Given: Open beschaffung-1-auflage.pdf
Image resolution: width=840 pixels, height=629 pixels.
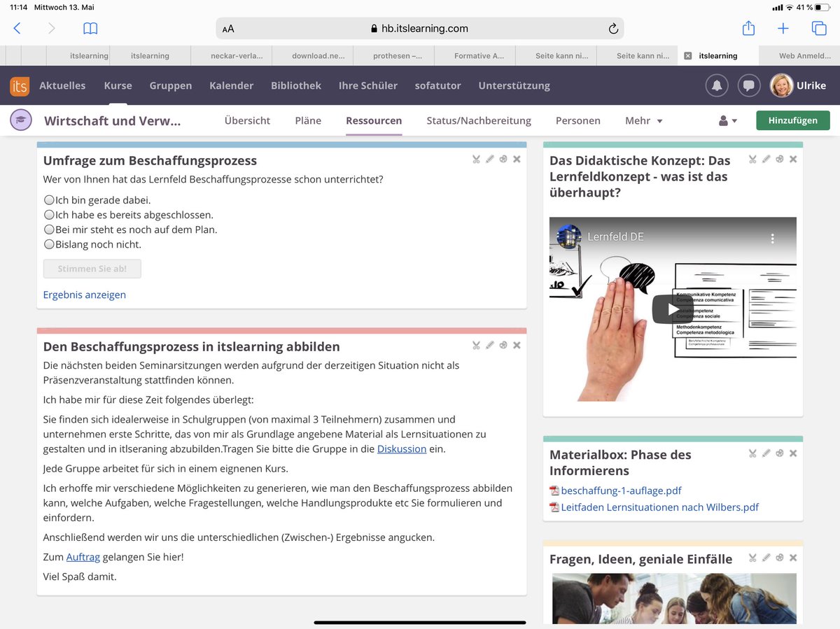Looking at the screenshot, I should [x=621, y=490].
